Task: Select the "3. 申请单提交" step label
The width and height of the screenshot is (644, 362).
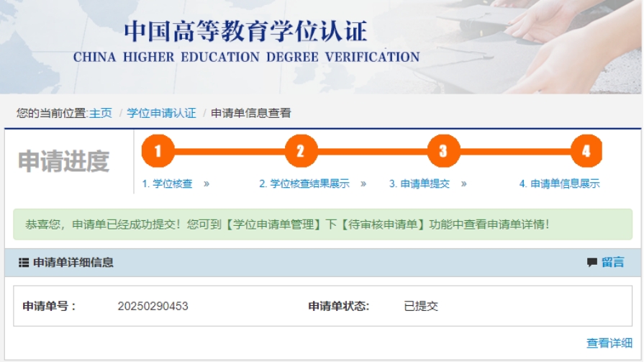Action: [x=419, y=184]
